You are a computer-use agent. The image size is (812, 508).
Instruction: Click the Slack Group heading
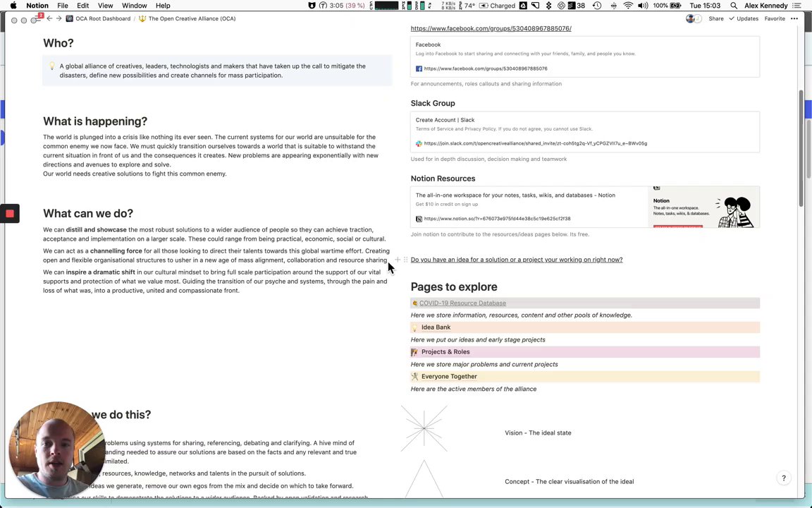(433, 103)
